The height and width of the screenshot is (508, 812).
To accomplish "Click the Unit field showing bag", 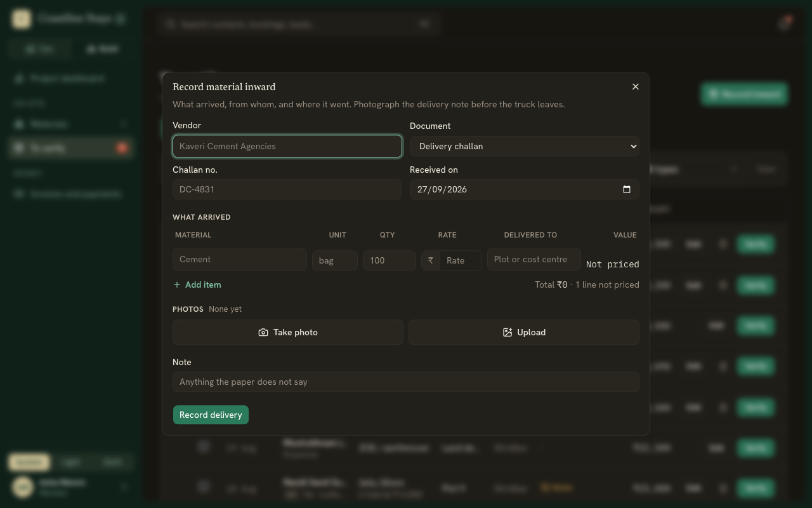I will point(335,260).
